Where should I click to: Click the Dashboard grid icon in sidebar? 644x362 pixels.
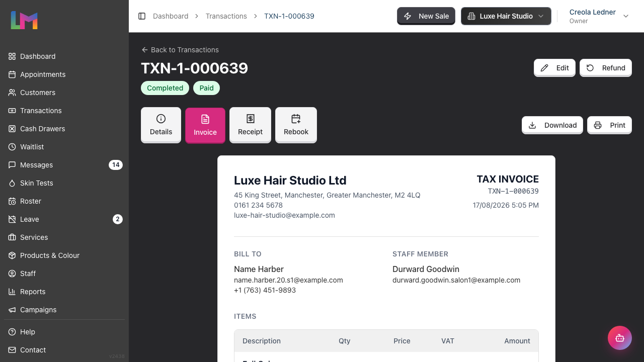pos(12,56)
